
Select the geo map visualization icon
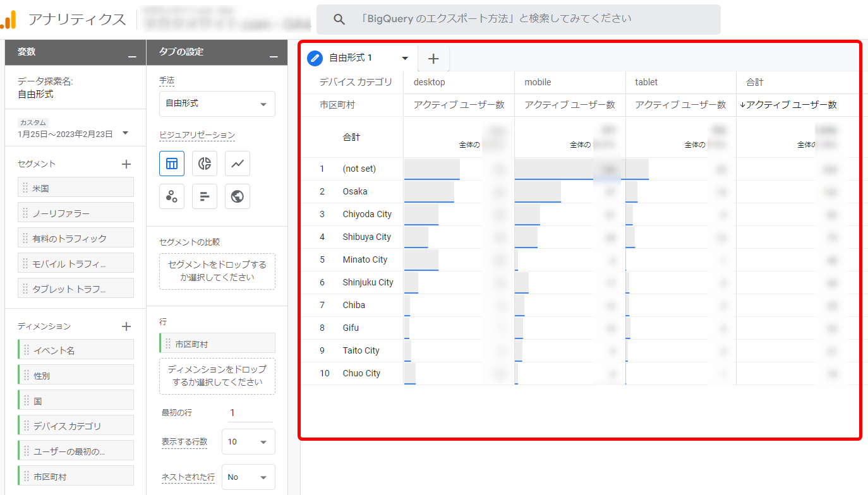point(238,196)
